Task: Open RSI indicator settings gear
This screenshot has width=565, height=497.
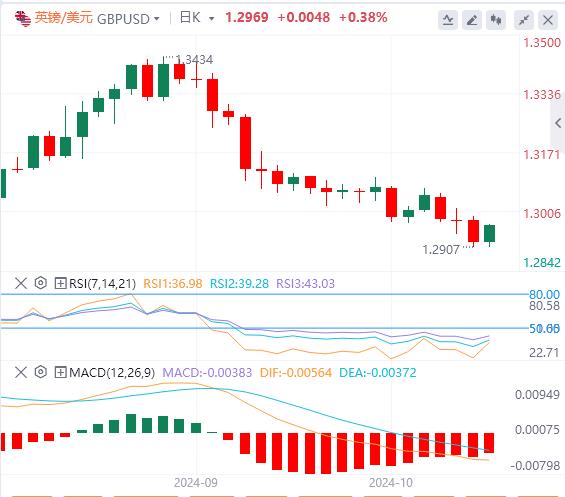Action: (41, 283)
